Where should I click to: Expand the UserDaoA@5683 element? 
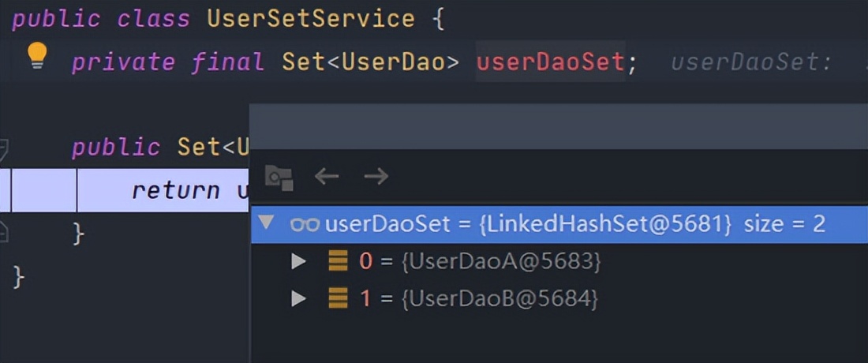[x=298, y=261]
